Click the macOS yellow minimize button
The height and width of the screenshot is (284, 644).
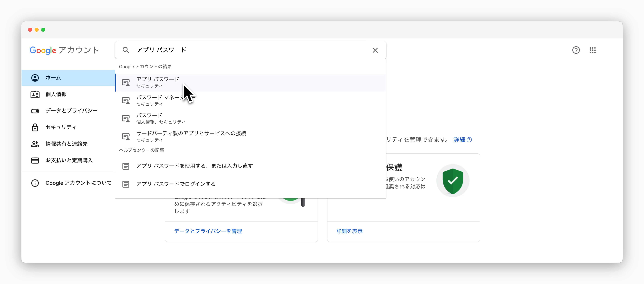[37, 30]
